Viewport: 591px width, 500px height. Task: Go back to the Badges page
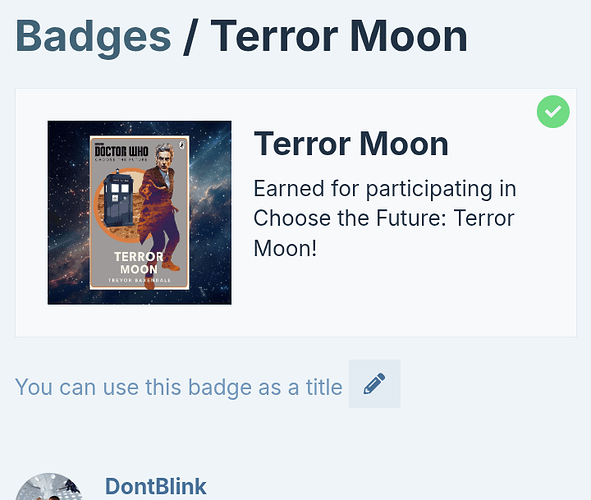93,37
